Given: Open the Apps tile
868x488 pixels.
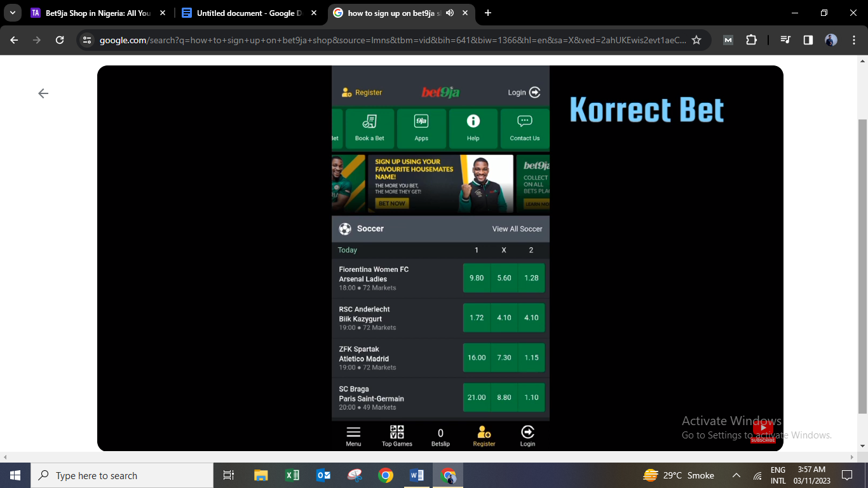Looking at the screenshot, I should (x=421, y=128).
